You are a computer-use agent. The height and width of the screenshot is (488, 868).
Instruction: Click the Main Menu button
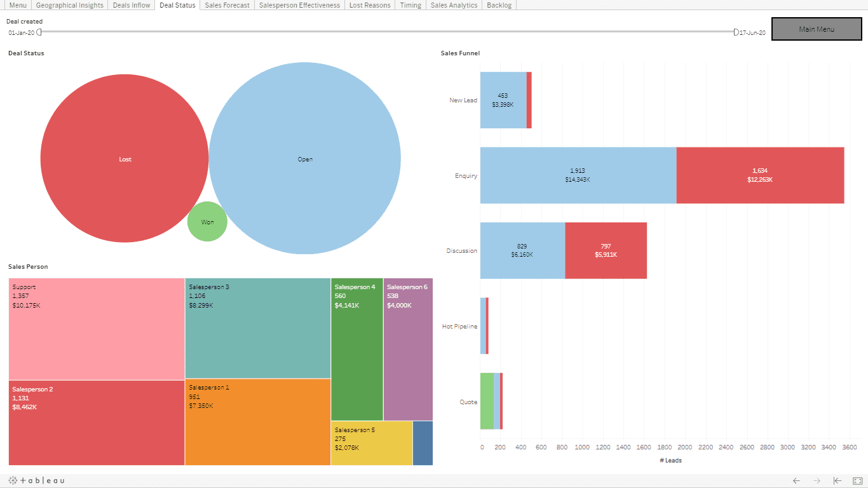point(817,29)
